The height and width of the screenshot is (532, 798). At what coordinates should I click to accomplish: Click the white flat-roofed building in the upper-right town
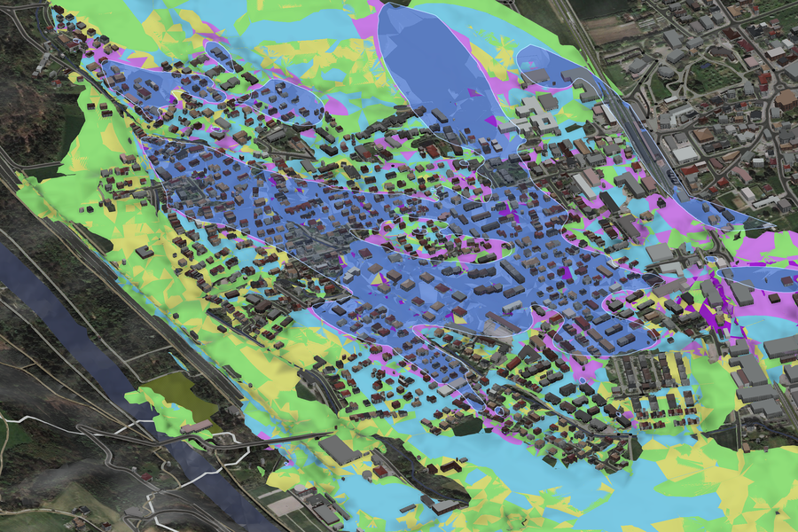click(685, 153)
